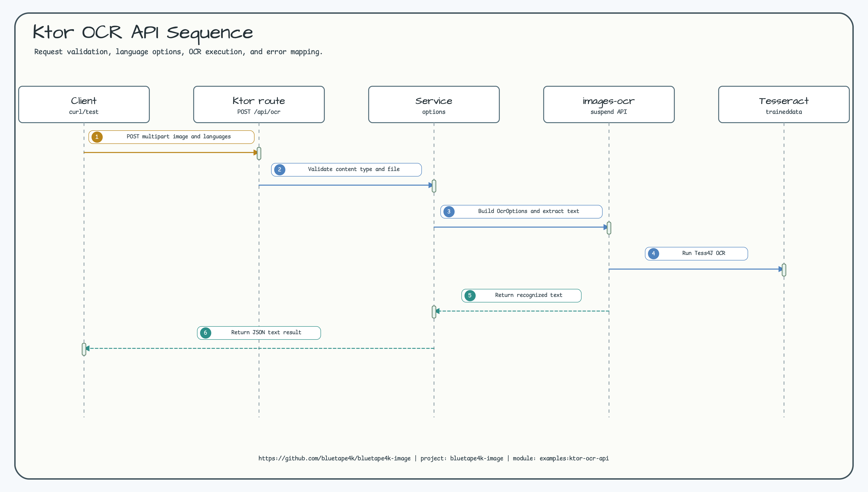The width and height of the screenshot is (868, 492).
Task: Click 'project: bluetape4k-image' footer text
Action: coord(462,458)
